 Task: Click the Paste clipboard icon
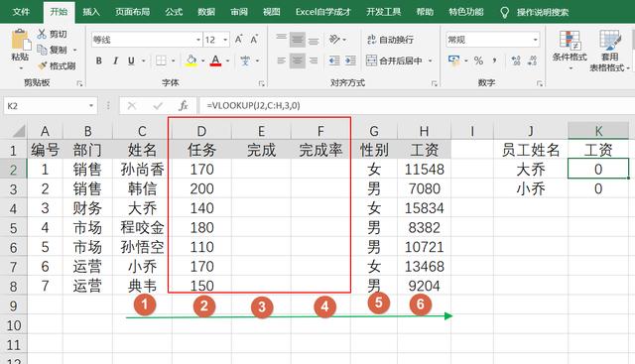click(20, 40)
